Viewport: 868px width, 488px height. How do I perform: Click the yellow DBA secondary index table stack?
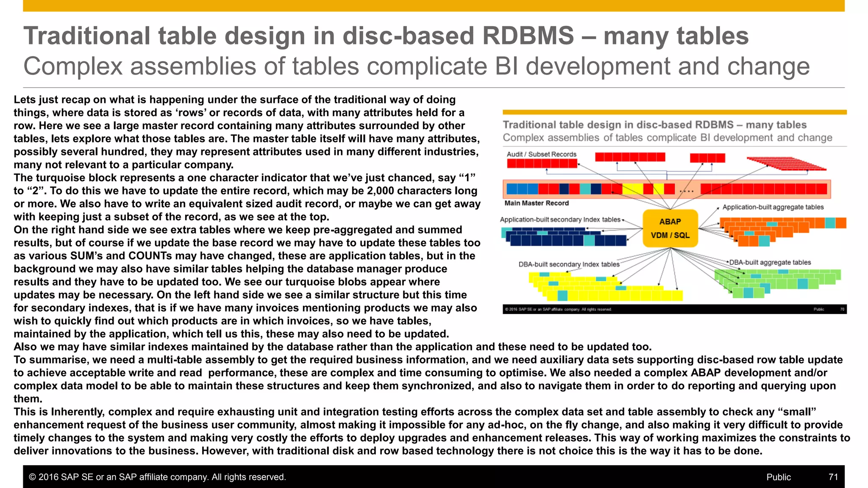tap(606, 286)
